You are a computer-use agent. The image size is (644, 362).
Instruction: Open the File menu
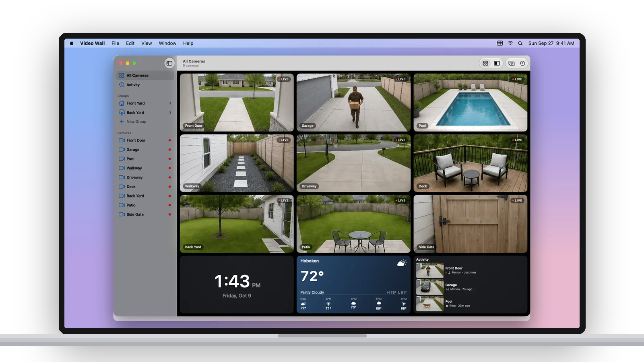click(116, 43)
